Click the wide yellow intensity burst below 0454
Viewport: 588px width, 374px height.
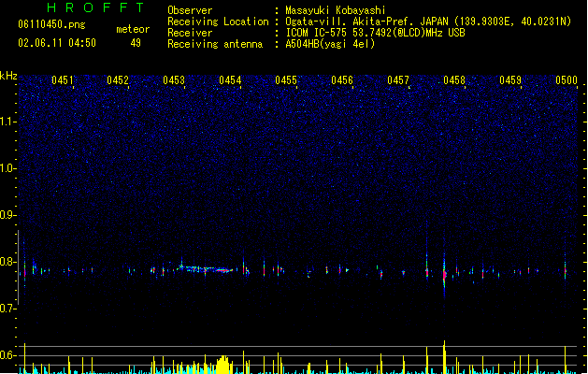[x=223, y=365]
